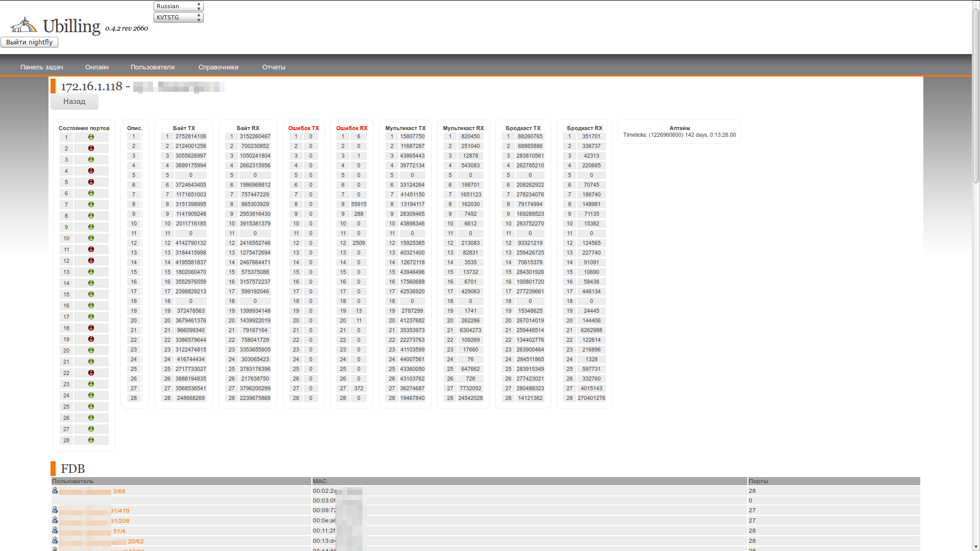Click port 28 green status light

tap(91, 440)
